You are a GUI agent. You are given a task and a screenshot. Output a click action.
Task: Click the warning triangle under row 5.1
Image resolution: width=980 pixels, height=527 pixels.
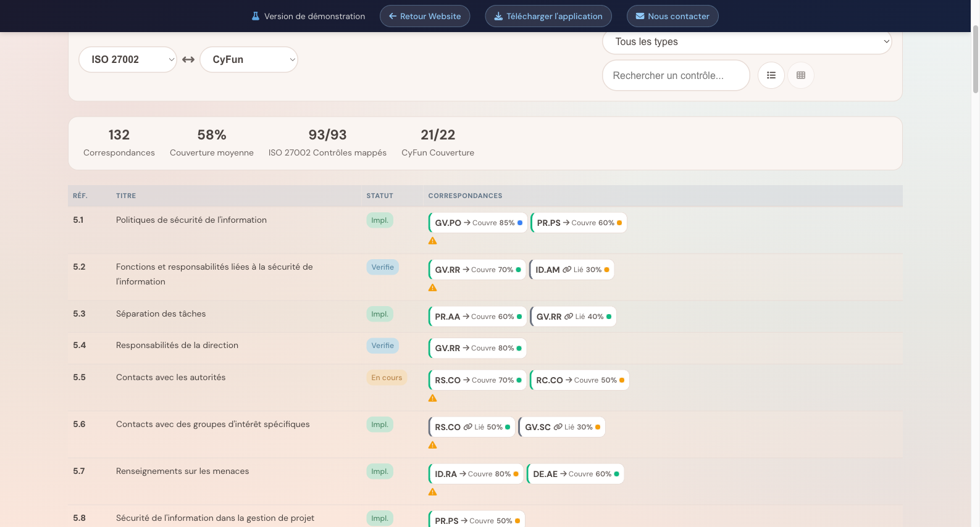(432, 241)
